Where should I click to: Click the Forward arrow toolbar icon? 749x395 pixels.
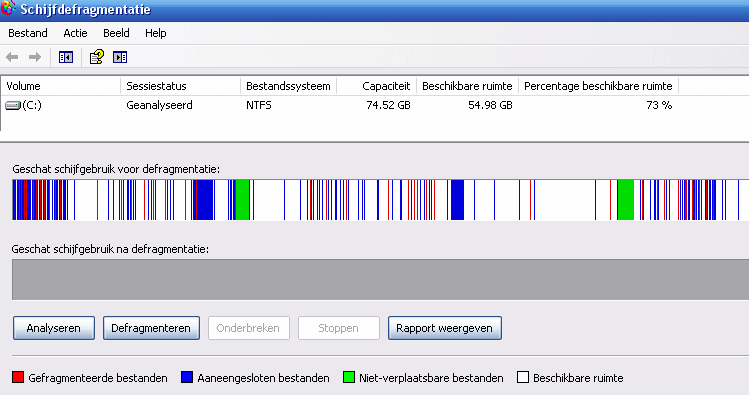pyautogui.click(x=35, y=57)
